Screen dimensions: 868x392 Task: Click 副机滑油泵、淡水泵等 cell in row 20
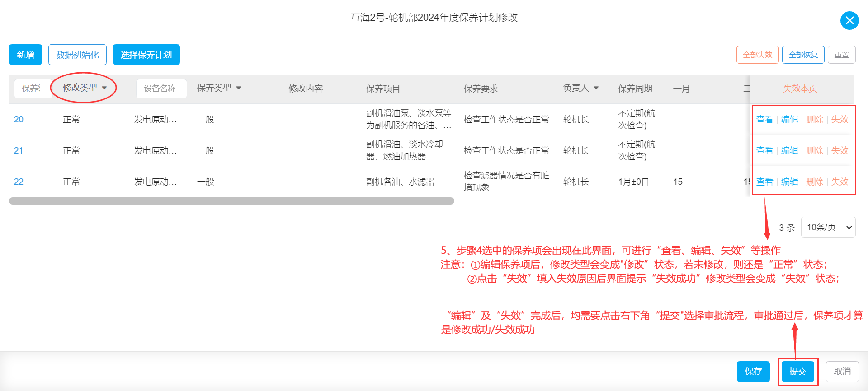pyautogui.click(x=409, y=119)
